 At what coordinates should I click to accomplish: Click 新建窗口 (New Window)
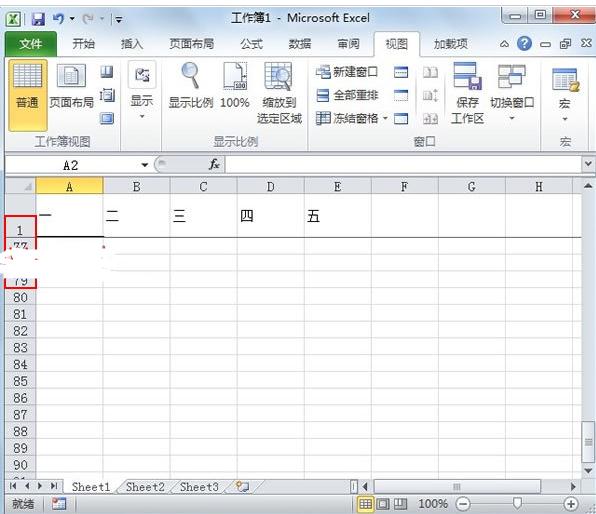coord(347,71)
